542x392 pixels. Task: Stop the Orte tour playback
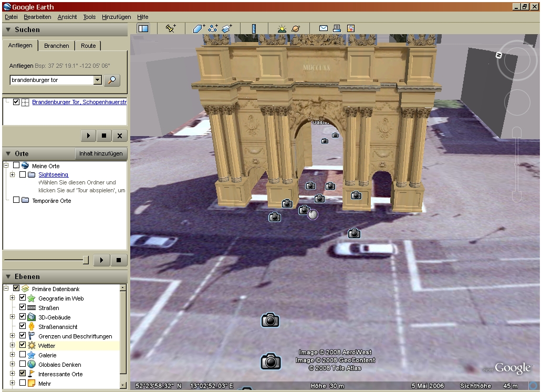119,260
